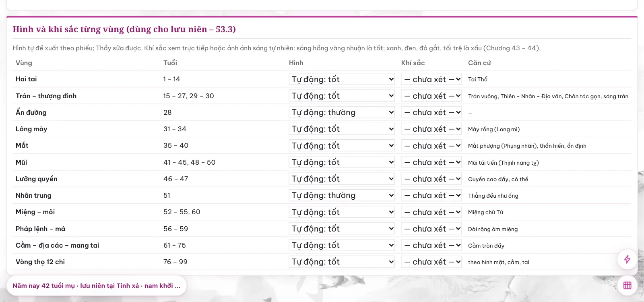Open Hình dropdown for Vòng thọ 12 chi

click(342, 262)
